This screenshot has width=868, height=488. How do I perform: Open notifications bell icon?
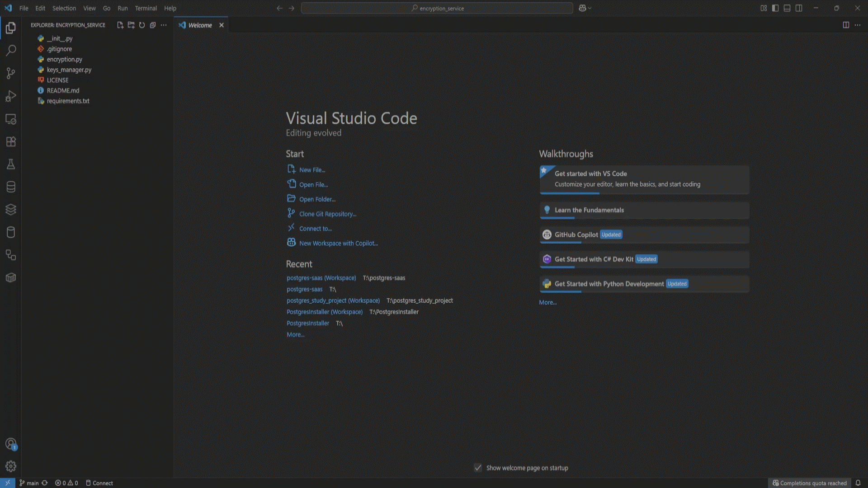pos(858,483)
